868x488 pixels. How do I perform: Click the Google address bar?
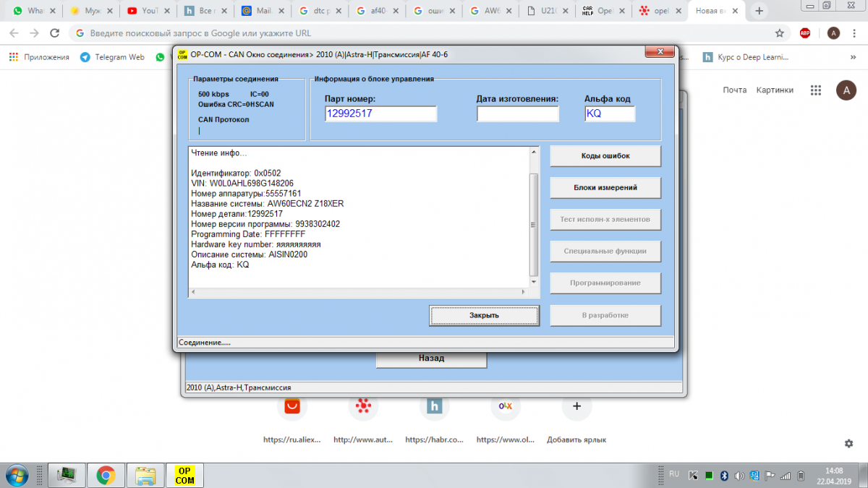point(420,33)
